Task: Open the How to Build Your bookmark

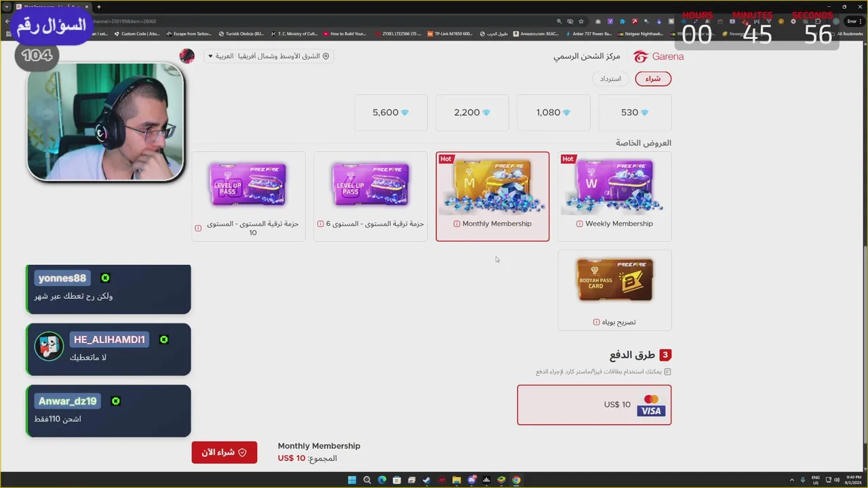Action: pos(345,33)
